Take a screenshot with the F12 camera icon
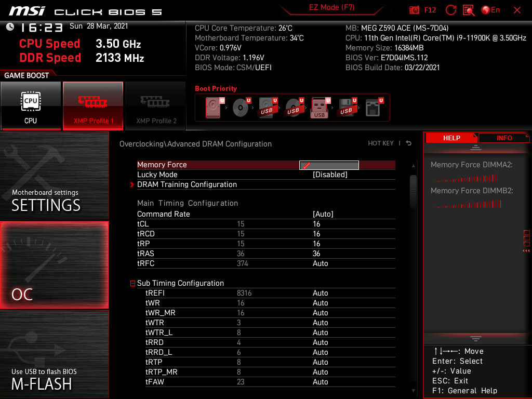The image size is (532, 399). [414, 10]
